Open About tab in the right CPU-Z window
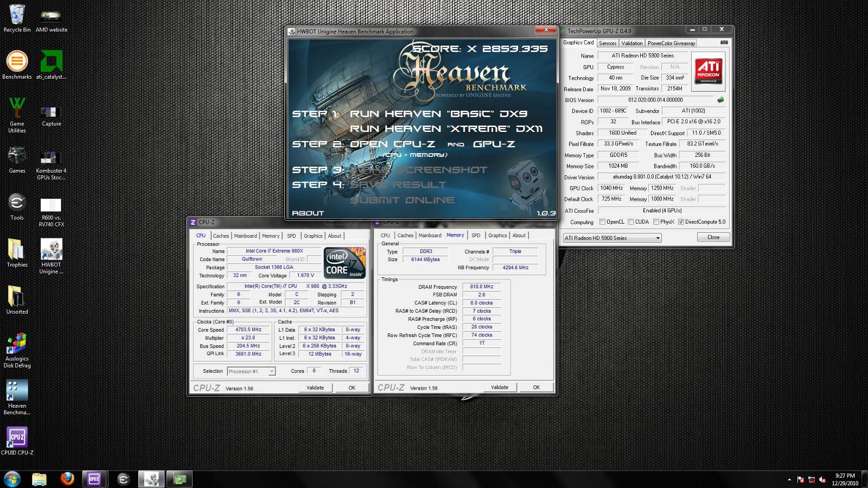The width and height of the screenshot is (868, 488). click(519, 235)
